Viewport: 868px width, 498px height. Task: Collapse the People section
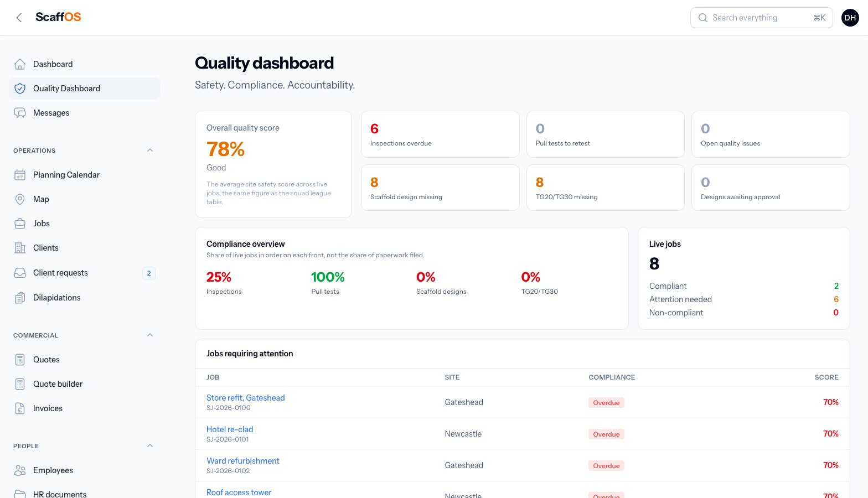(150, 446)
